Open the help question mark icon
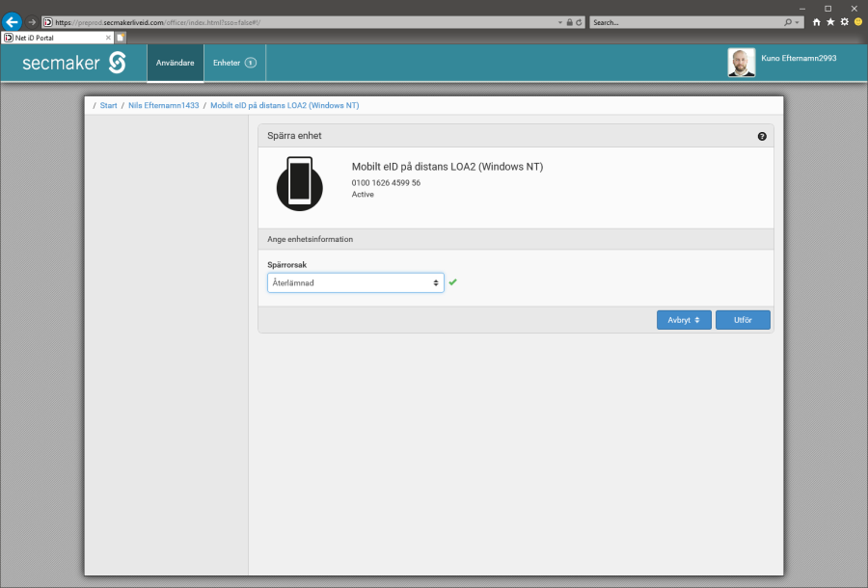Screen dimensions: 868x588 pyautogui.click(x=762, y=137)
